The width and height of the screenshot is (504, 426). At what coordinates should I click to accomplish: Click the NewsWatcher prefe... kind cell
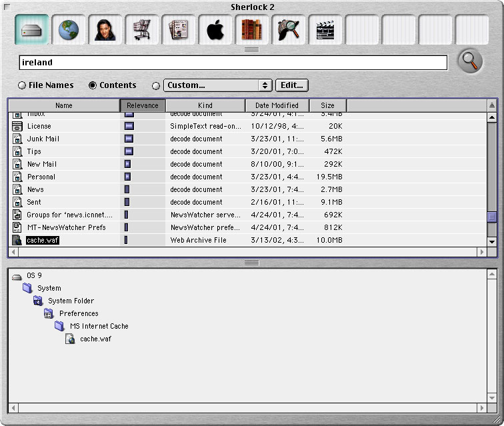point(205,227)
